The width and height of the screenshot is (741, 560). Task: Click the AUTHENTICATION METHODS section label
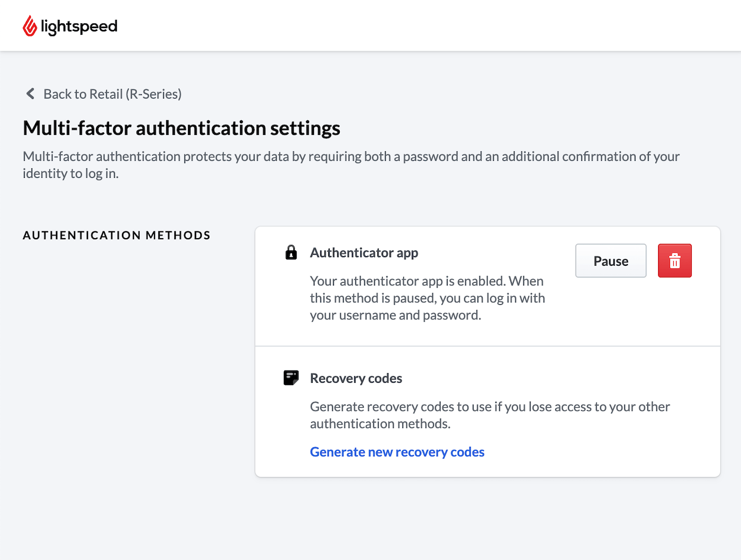(x=117, y=235)
